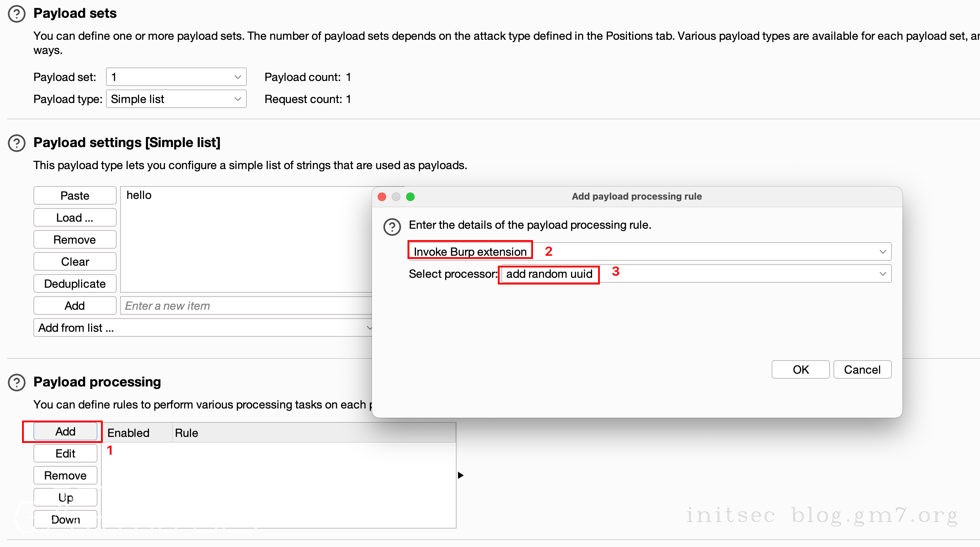Select the hello payload entry
This screenshot has height=547, width=980.
[139, 195]
